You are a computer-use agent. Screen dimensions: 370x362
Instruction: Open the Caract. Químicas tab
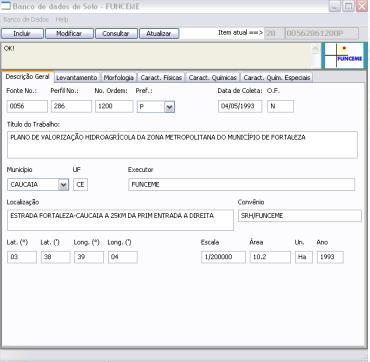[x=212, y=78]
